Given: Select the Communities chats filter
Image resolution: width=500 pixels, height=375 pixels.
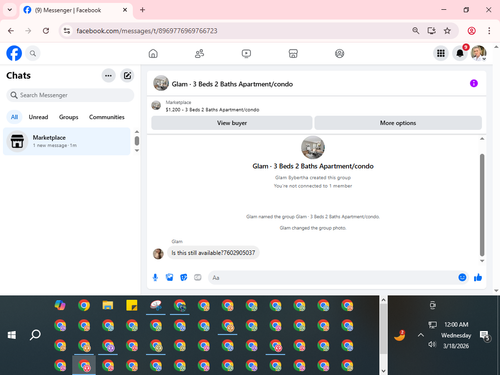Looking at the screenshot, I should click(107, 117).
